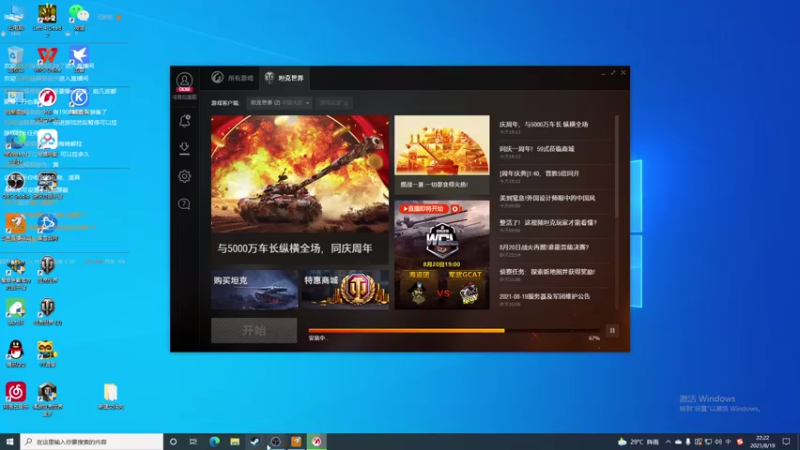Click the greyed 开始 start button

pos(254,330)
